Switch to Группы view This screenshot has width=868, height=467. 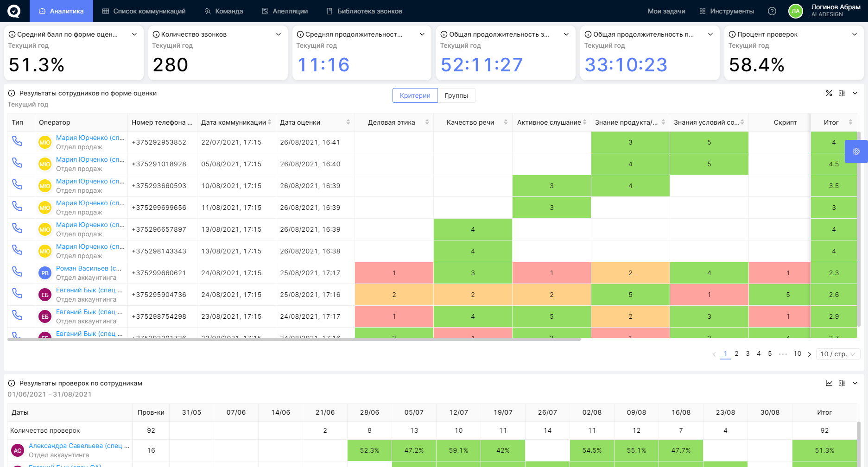[456, 95]
